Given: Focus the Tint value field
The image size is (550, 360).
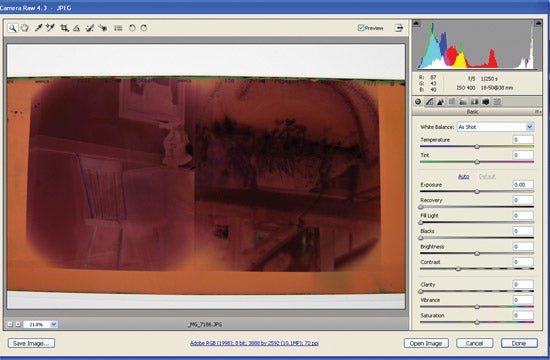Looking at the screenshot, I should [523, 155].
